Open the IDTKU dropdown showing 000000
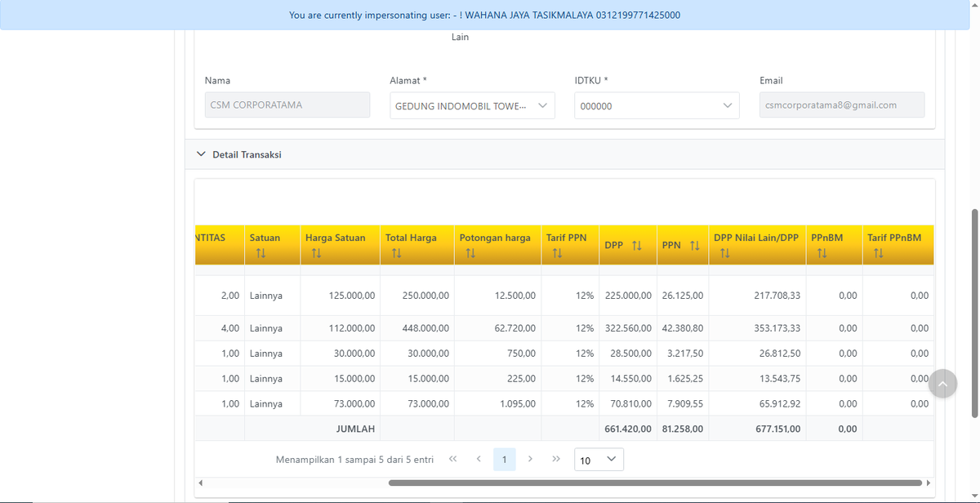Viewport: 980px width, 503px height. point(657,105)
